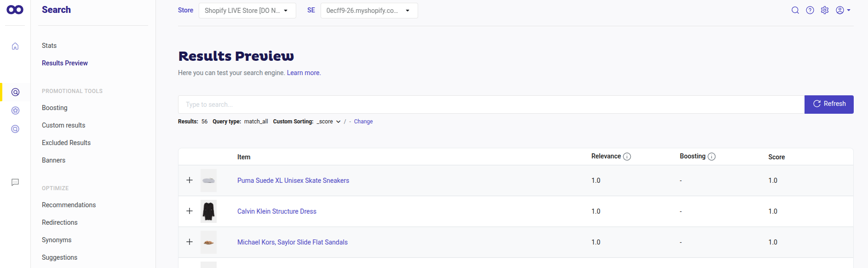Image resolution: width=868 pixels, height=268 pixels.
Task: Open Synonyms in sidebar menu
Action: coord(57,240)
